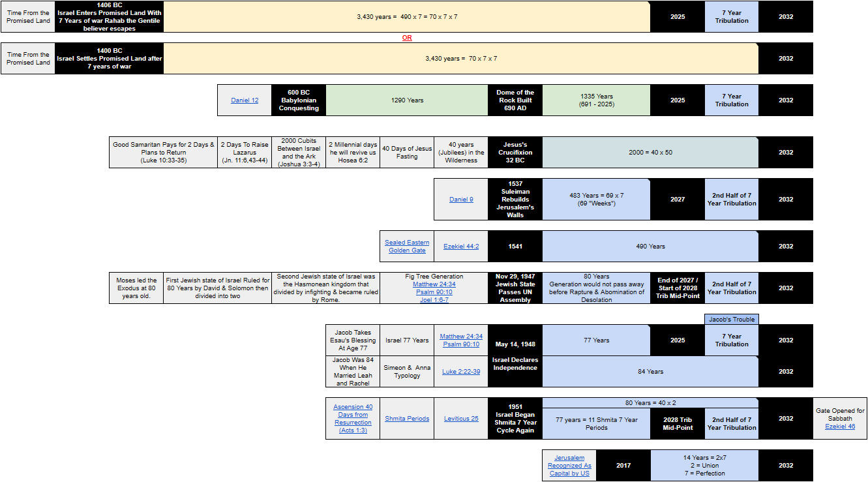Open the Joel 1:6-7 link
The width and height of the screenshot is (868, 482).
tap(434, 300)
